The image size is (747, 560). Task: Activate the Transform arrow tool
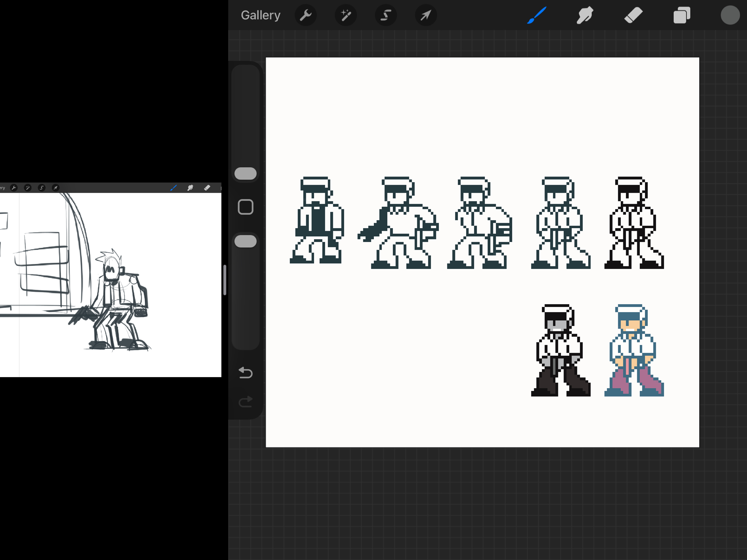click(x=425, y=15)
